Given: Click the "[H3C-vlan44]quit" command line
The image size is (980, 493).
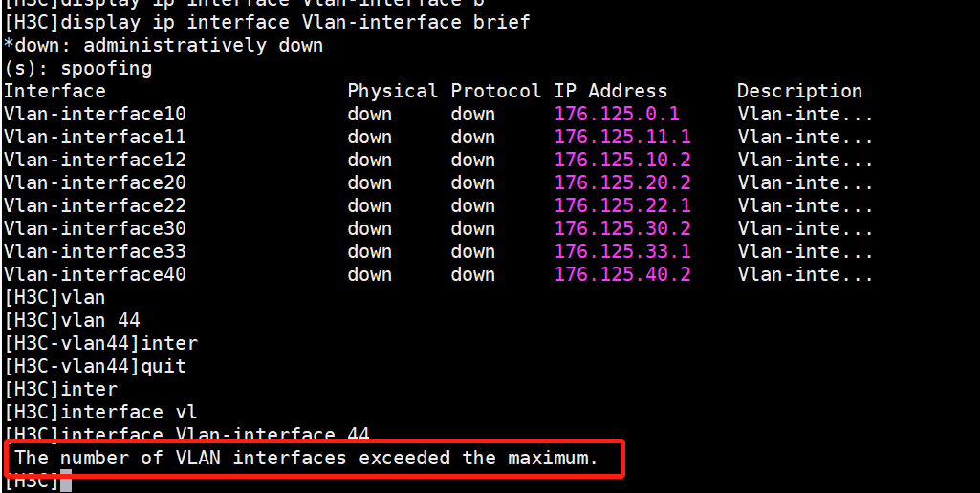Looking at the screenshot, I should coord(95,367).
